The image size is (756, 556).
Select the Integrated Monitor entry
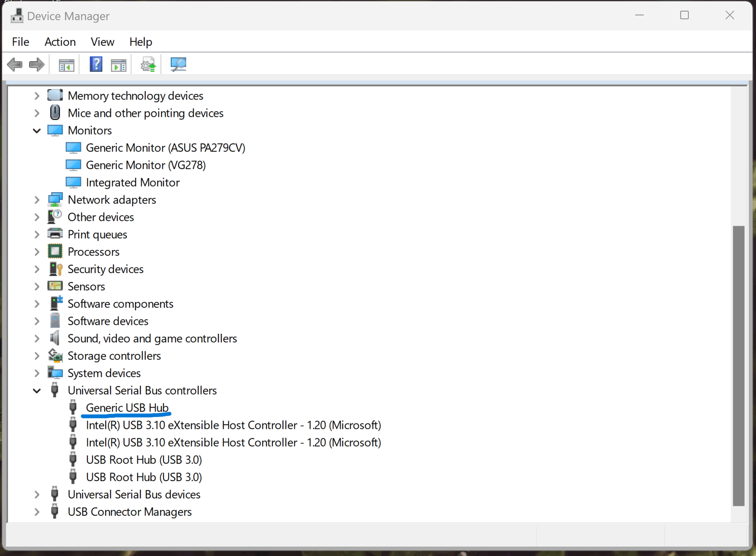click(133, 182)
